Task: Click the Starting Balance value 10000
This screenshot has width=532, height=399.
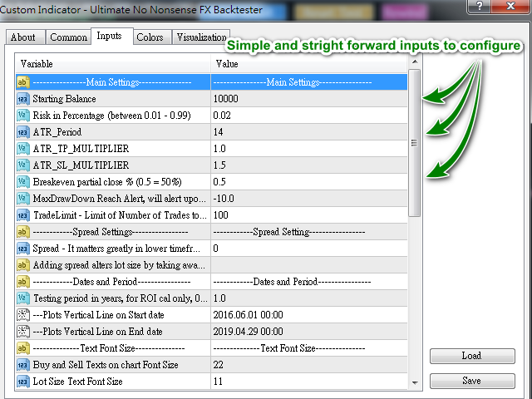Action: coord(308,99)
